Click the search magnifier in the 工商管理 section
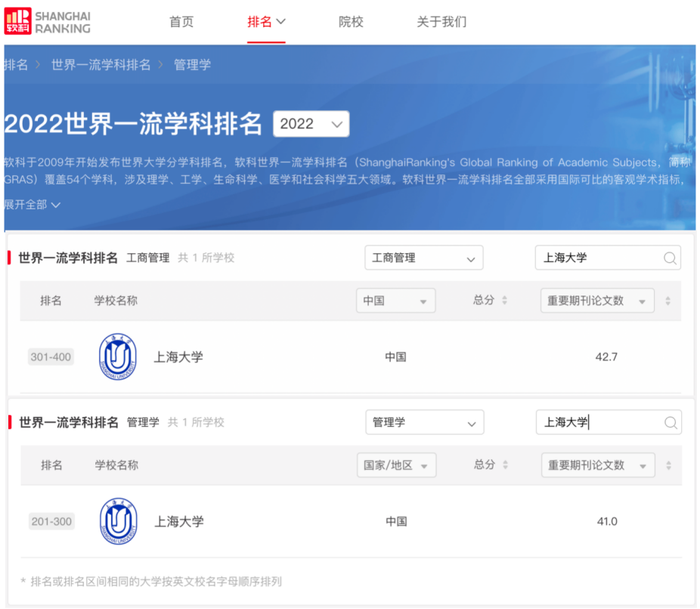The image size is (700, 609). point(670,258)
